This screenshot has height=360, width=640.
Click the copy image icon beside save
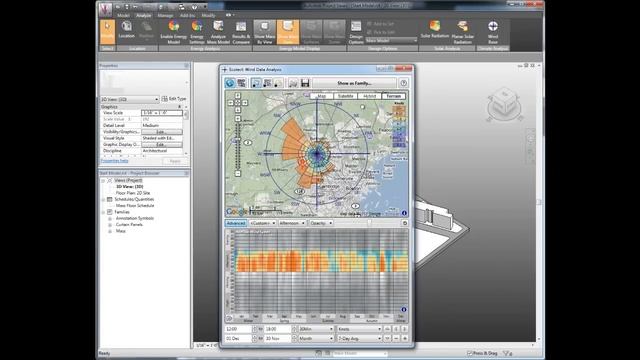point(293,83)
